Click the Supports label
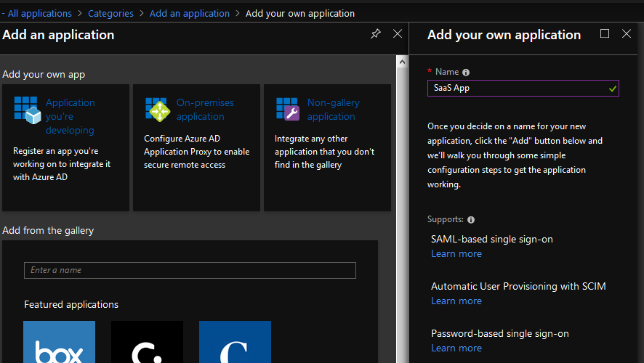Screen dimensions: 644x363 click(x=446, y=219)
